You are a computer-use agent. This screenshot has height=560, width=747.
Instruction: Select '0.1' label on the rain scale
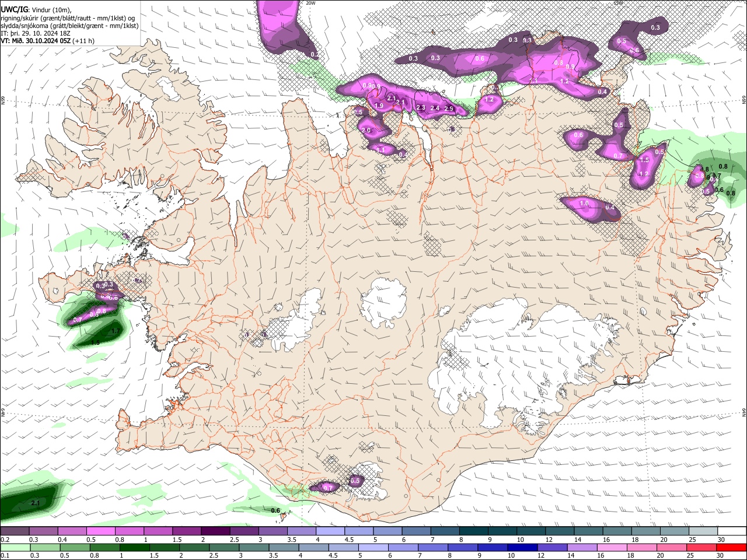tap(5, 556)
